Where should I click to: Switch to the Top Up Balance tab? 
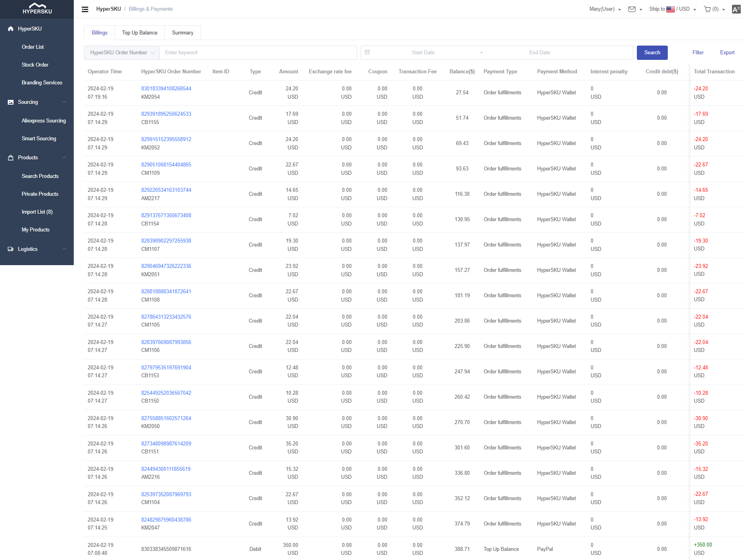click(x=139, y=33)
